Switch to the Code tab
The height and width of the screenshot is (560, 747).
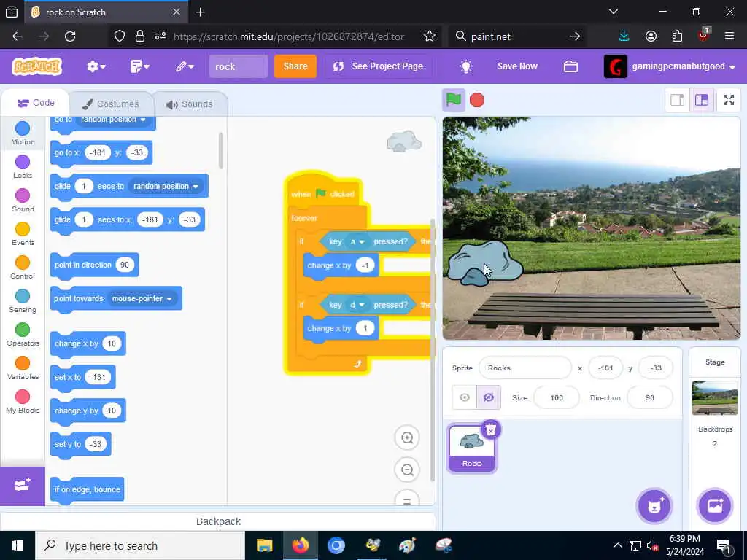pos(35,103)
